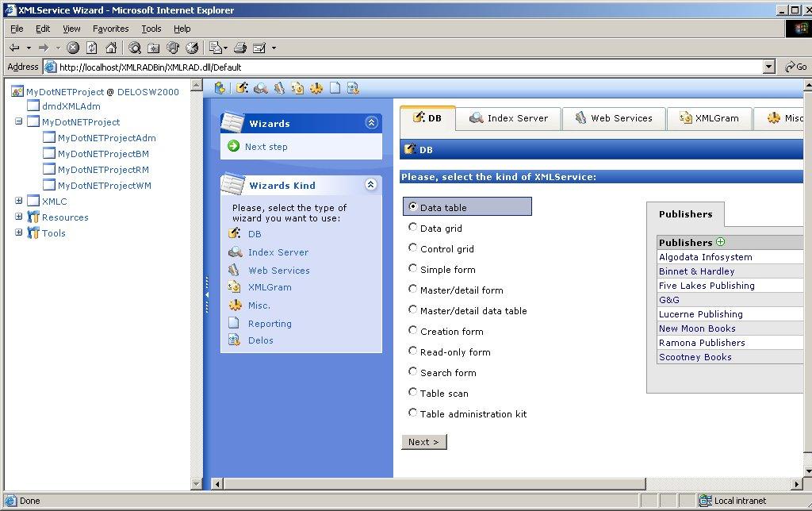Collapse the Wizards Kind panel
Viewport: 812px width, 511px height.
click(370, 185)
